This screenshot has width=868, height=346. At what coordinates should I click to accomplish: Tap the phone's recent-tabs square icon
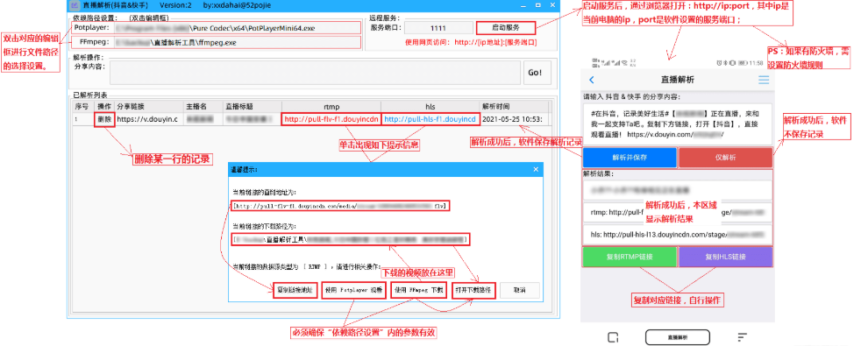point(612,336)
